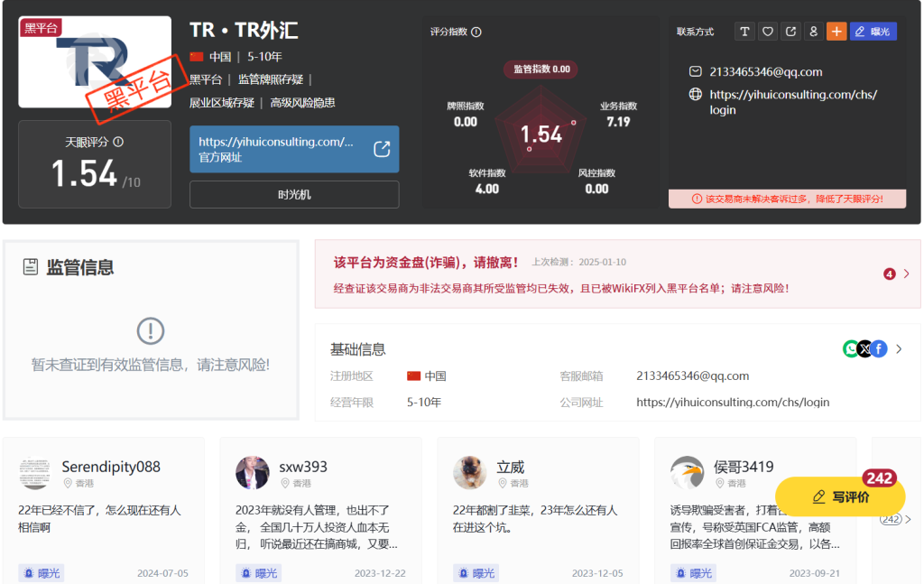The width and height of the screenshot is (924, 584).
Task: Click the Facebook social icon
Action: [879, 349]
